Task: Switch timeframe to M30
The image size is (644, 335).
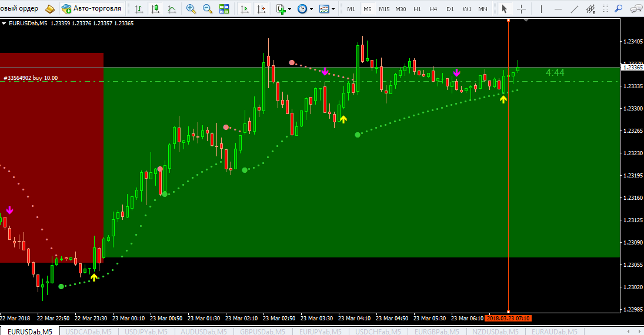Action: (x=401, y=9)
